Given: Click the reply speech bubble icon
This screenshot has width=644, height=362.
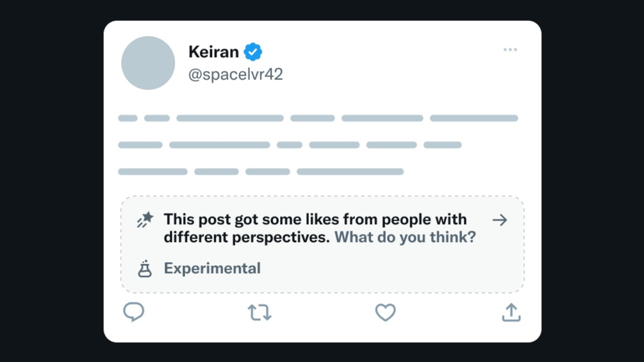Looking at the screenshot, I should point(134,312).
